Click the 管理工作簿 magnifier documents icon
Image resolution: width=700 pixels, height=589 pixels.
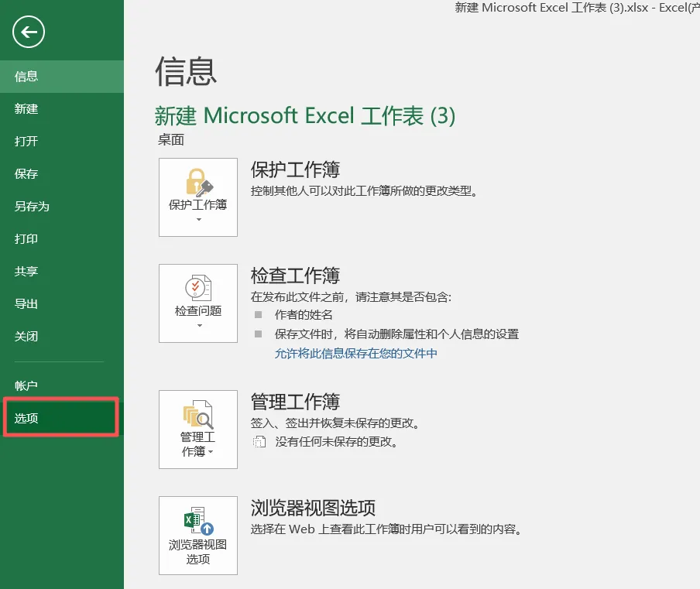(197, 415)
